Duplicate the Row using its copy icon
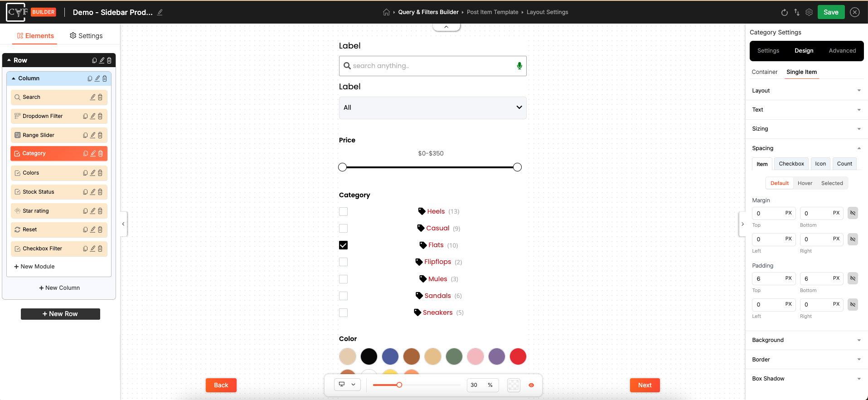This screenshot has width=868, height=400. coord(94,60)
